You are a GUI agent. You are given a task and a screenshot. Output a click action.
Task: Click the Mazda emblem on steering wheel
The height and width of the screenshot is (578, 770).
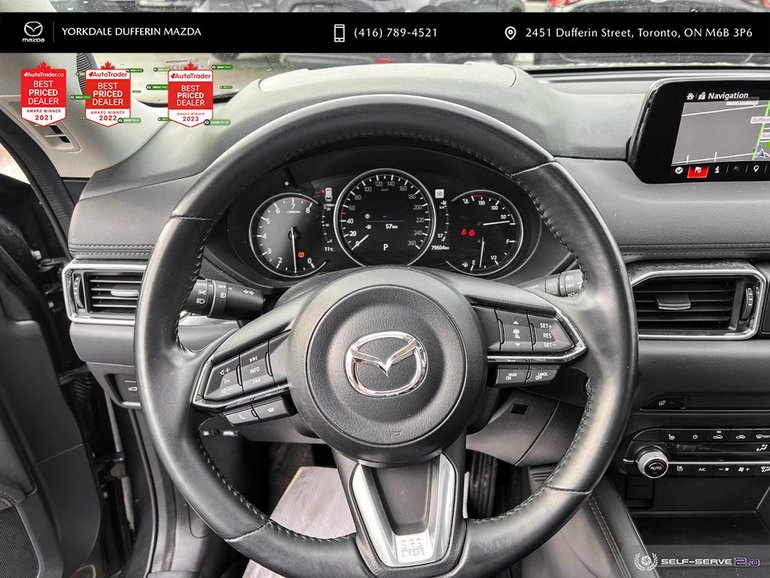pyautogui.click(x=386, y=363)
